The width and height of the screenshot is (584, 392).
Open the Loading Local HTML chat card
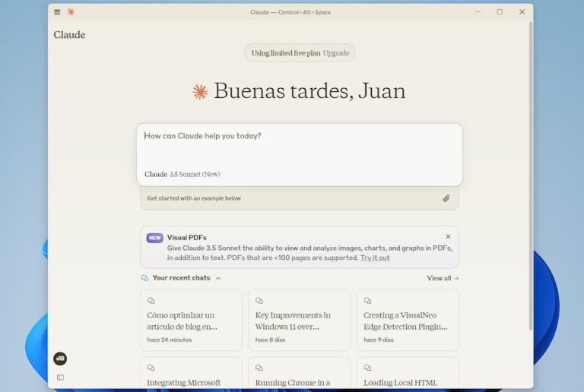(408, 373)
